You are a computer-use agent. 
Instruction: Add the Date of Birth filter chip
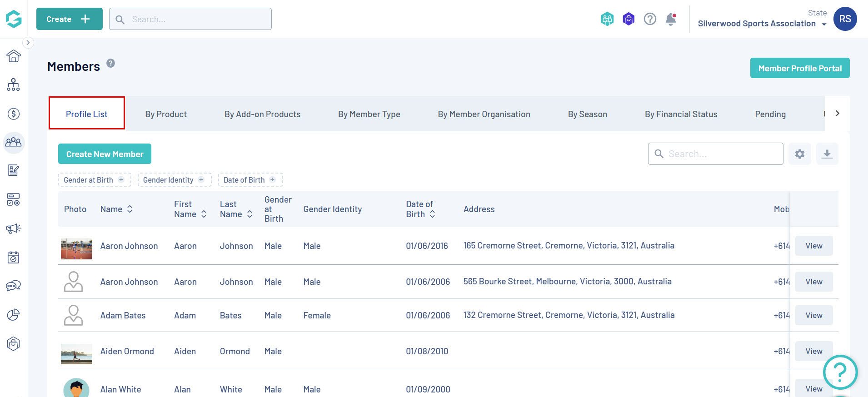(x=250, y=180)
